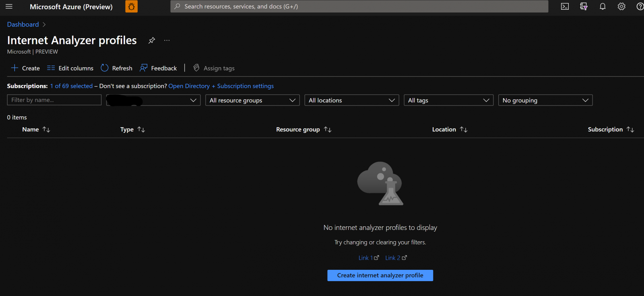644x296 pixels.
Task: Show notifications bell panel
Action: click(x=603, y=6)
